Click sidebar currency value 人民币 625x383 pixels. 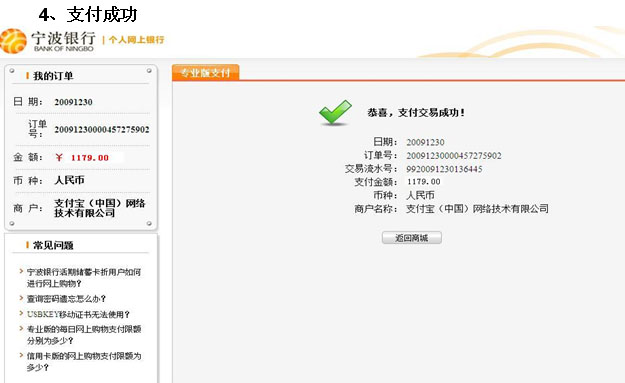69,180
